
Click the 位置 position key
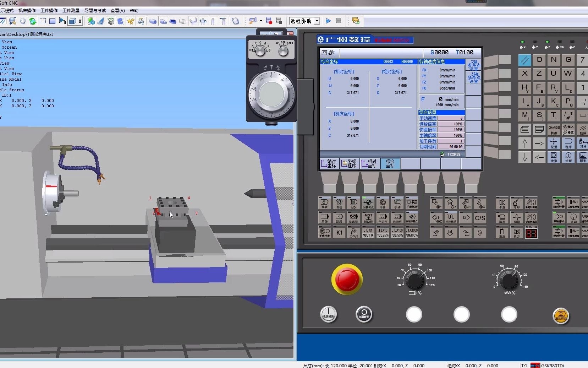tap(554, 143)
